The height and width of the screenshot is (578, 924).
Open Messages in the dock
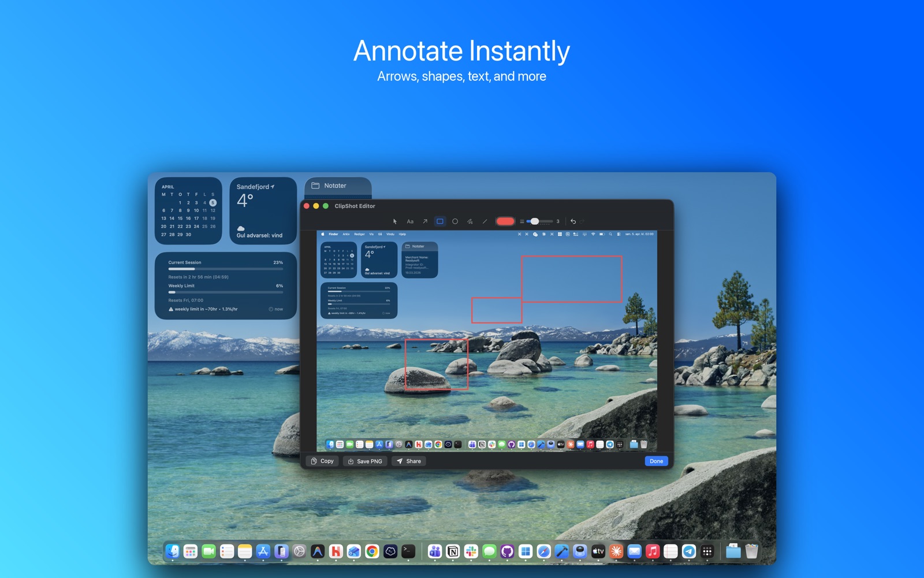tap(489, 551)
